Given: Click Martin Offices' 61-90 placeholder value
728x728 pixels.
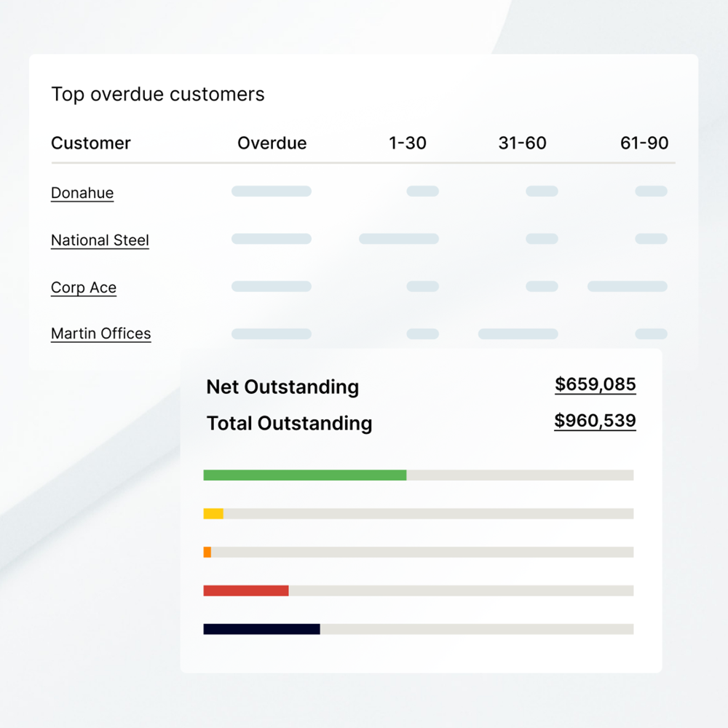Looking at the screenshot, I should [x=652, y=334].
